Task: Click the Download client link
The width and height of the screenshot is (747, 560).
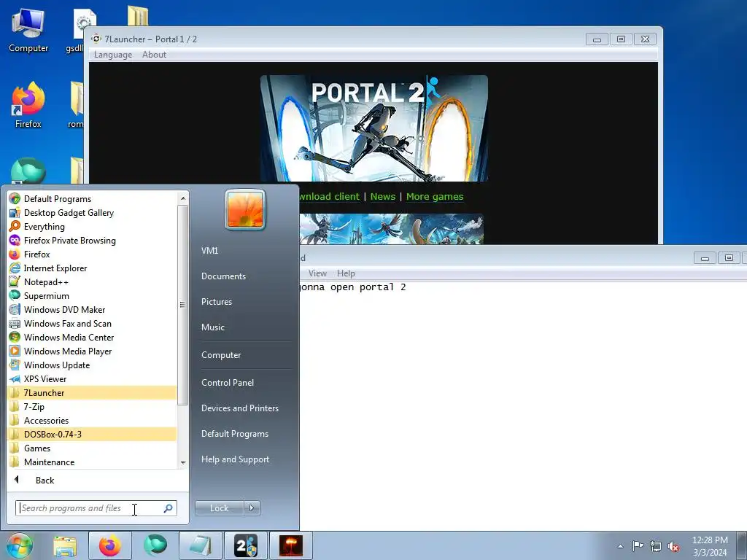Action: (x=330, y=197)
